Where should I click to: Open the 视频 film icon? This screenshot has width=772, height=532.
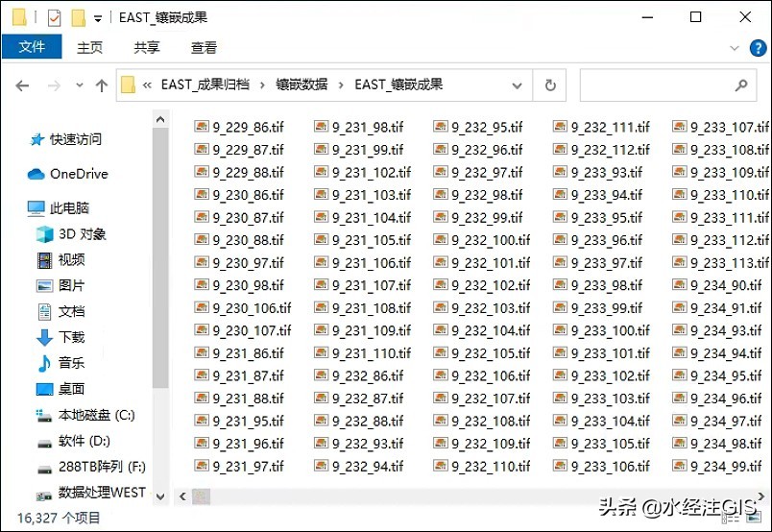(x=45, y=260)
